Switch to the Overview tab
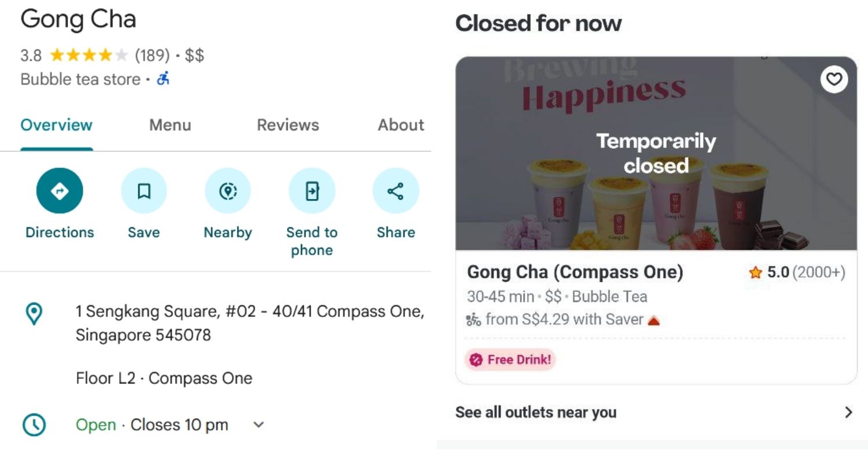 pos(57,125)
